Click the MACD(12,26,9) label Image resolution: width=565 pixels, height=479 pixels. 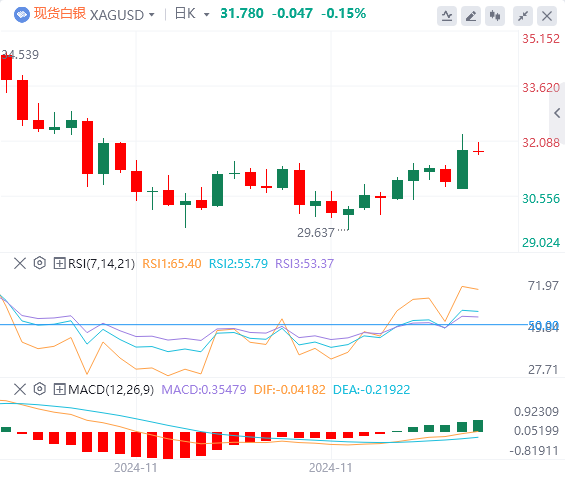click(x=111, y=390)
